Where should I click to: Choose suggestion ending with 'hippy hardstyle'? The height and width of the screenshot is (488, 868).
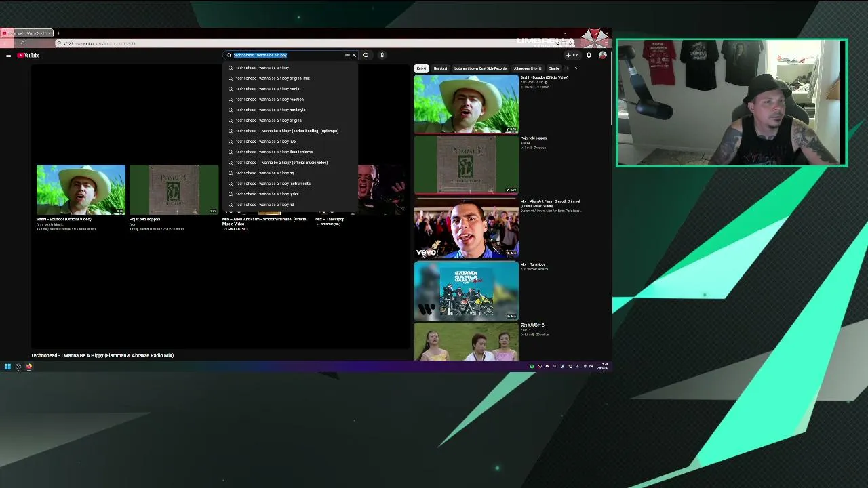coord(290,110)
